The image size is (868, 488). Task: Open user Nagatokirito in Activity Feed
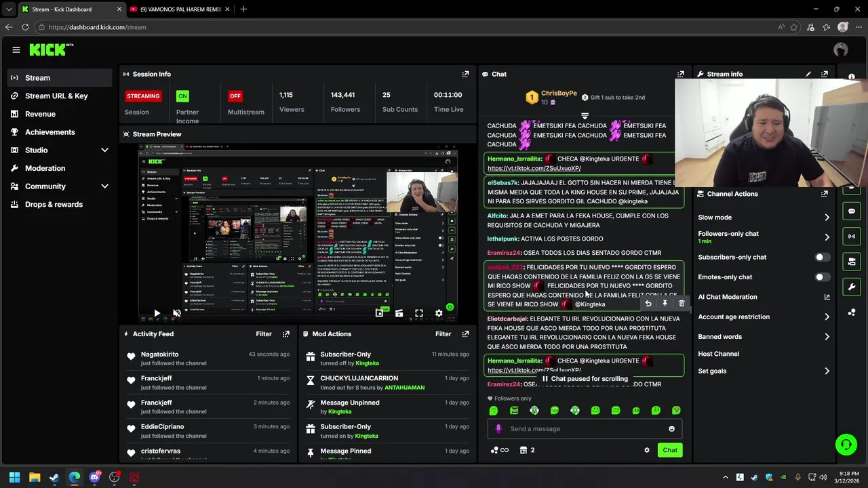point(159,354)
